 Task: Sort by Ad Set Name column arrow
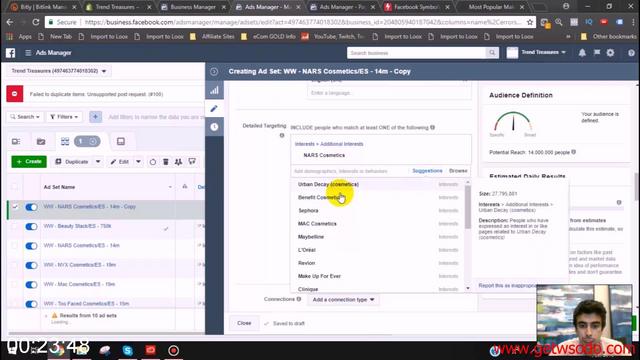coord(170,187)
